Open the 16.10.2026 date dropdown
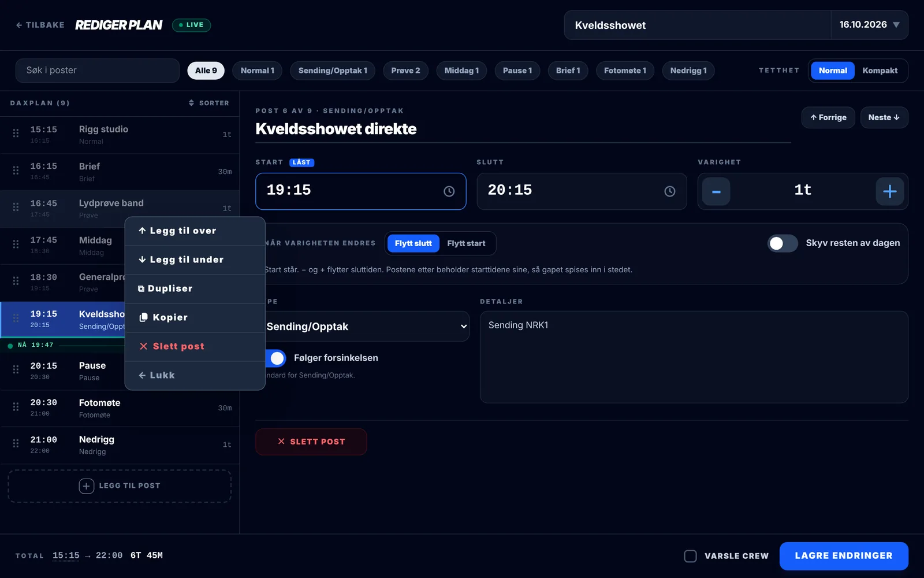The height and width of the screenshot is (578, 924). point(869,25)
